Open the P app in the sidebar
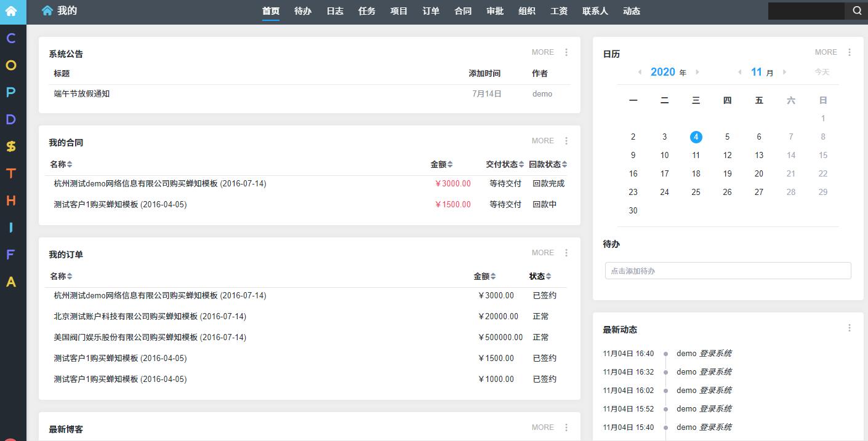This screenshot has width=868, height=441. coord(11,92)
